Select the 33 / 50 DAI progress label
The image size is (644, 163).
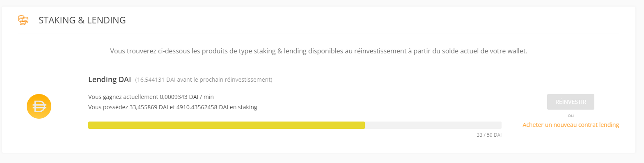489,135
